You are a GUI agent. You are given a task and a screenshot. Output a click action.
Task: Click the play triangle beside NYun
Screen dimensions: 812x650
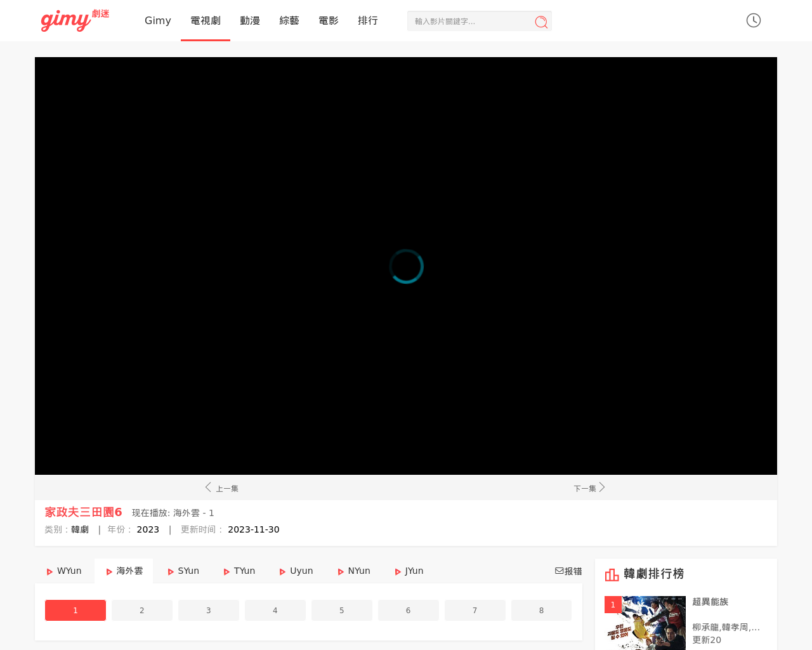341,571
